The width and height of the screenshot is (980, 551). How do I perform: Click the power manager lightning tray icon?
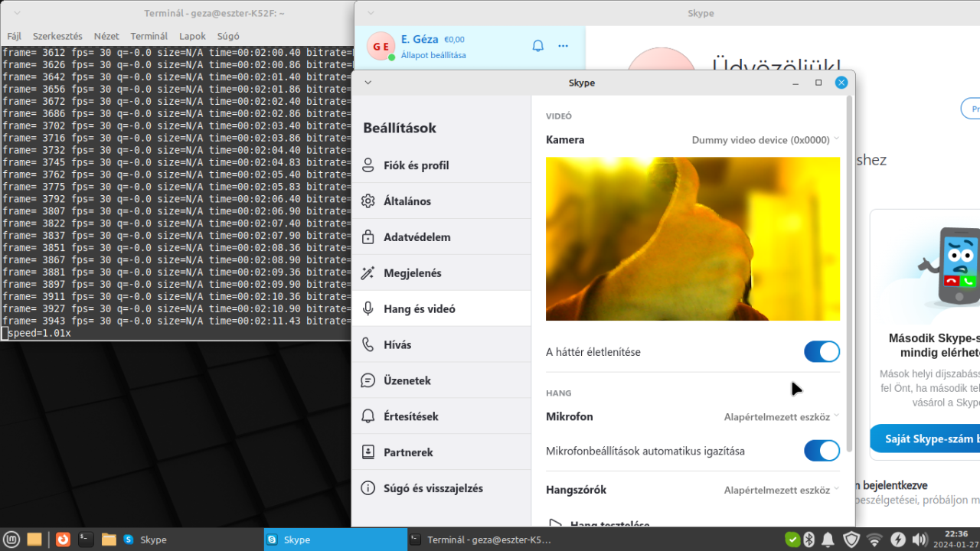click(x=898, y=540)
